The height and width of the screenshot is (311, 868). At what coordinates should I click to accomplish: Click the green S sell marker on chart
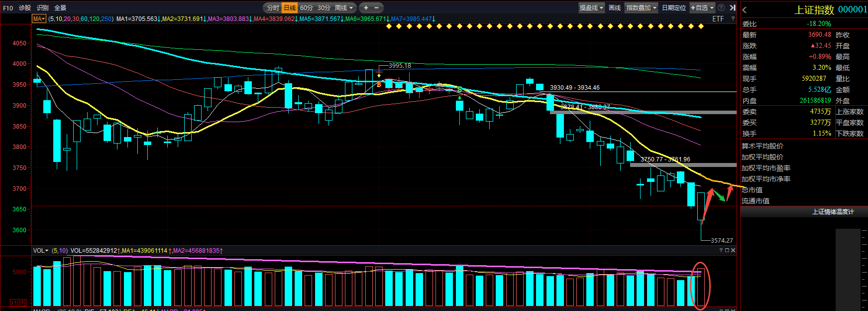(x=459, y=90)
